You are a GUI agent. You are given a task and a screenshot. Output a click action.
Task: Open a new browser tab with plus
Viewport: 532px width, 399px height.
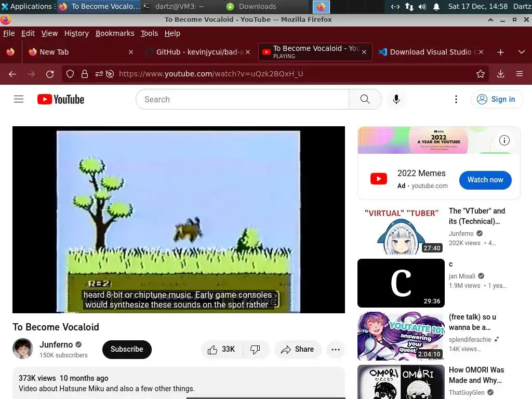tap(500, 52)
